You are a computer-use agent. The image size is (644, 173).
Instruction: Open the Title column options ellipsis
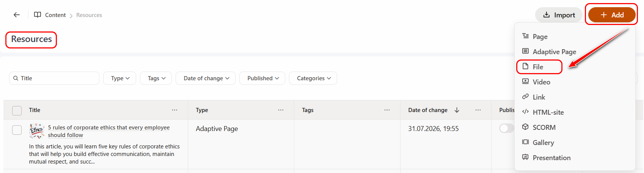[x=174, y=110]
